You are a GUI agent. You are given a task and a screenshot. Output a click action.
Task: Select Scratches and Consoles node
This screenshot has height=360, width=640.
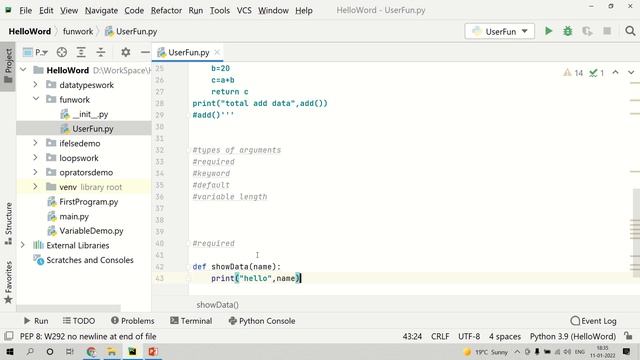(84, 260)
